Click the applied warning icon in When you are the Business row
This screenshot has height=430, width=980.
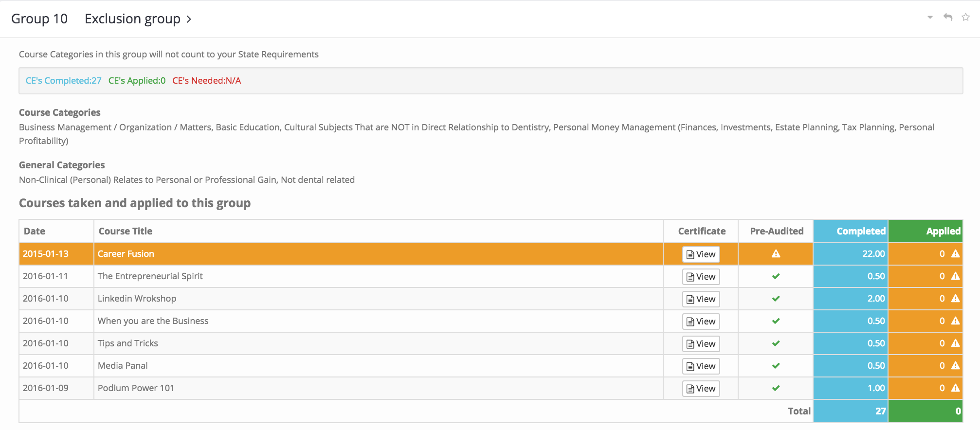pyautogui.click(x=956, y=321)
